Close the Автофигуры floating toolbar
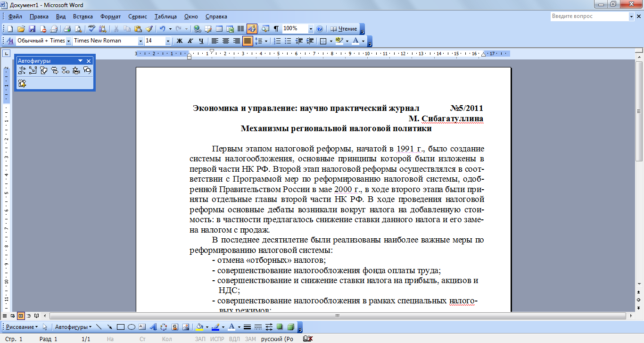The height and width of the screenshot is (343, 644). pyautogui.click(x=89, y=61)
